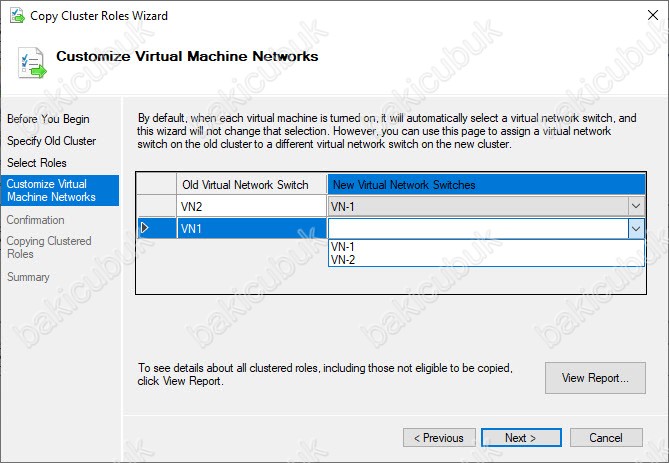Click Next to continue the wizard
This screenshot has width=669, height=463.
click(520, 438)
